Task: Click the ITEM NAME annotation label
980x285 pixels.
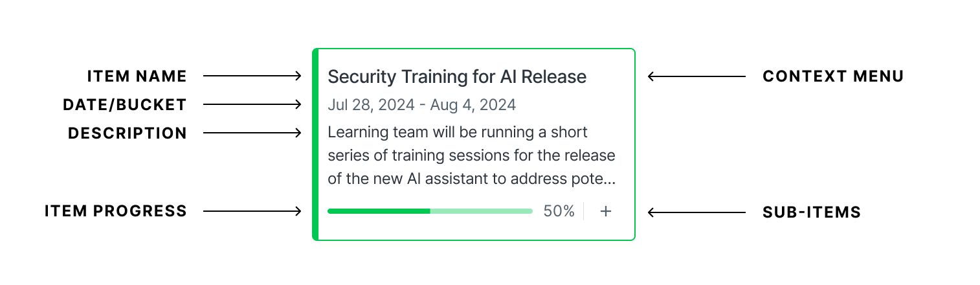Action: pos(137,76)
